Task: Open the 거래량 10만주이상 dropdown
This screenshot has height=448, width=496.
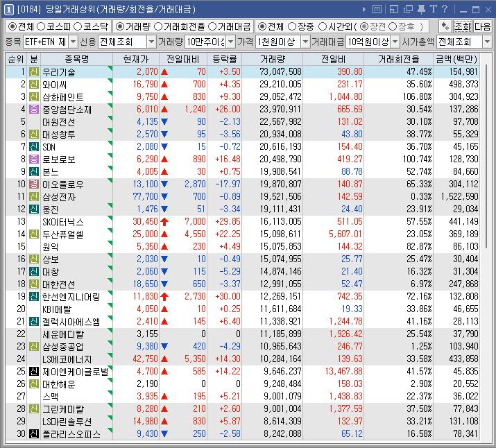Action: click(x=230, y=42)
